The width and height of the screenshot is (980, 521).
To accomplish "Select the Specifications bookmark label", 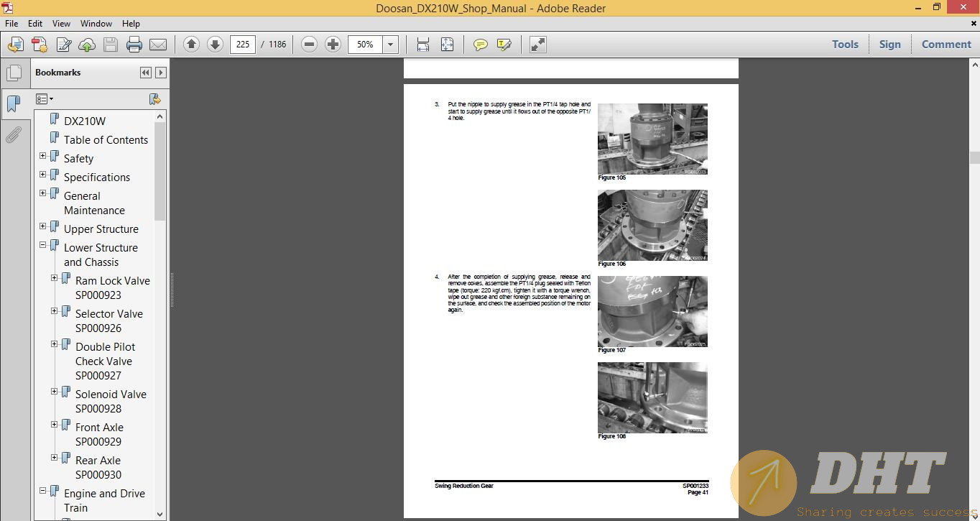I will click(97, 177).
